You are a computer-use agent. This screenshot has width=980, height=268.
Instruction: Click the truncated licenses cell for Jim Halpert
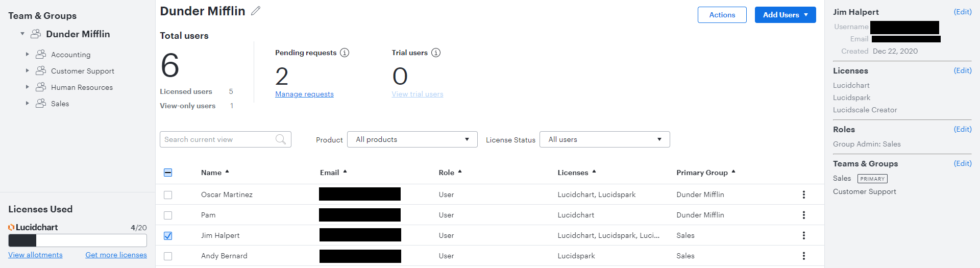tap(608, 235)
